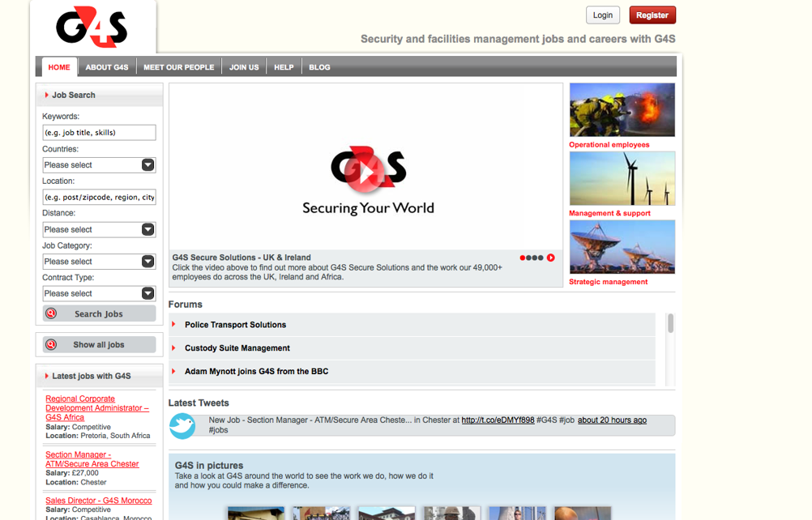Click the magnifier icon on Show all jobs
The image size is (812, 520).
click(x=51, y=344)
